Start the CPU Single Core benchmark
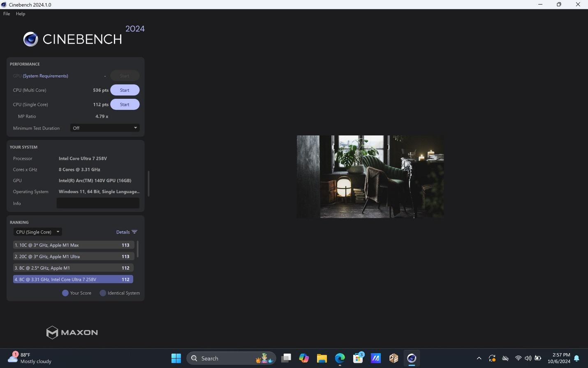This screenshot has height=368, width=588. (x=125, y=105)
